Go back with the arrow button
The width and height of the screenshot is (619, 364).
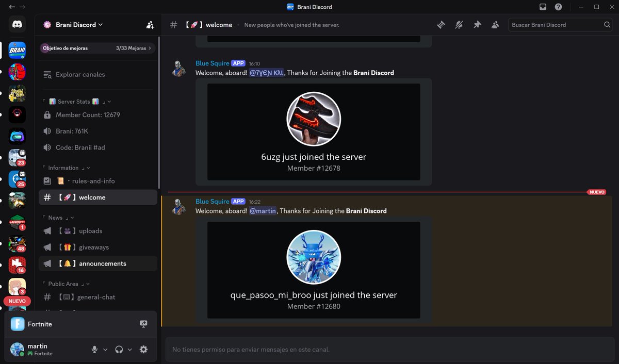(x=12, y=7)
